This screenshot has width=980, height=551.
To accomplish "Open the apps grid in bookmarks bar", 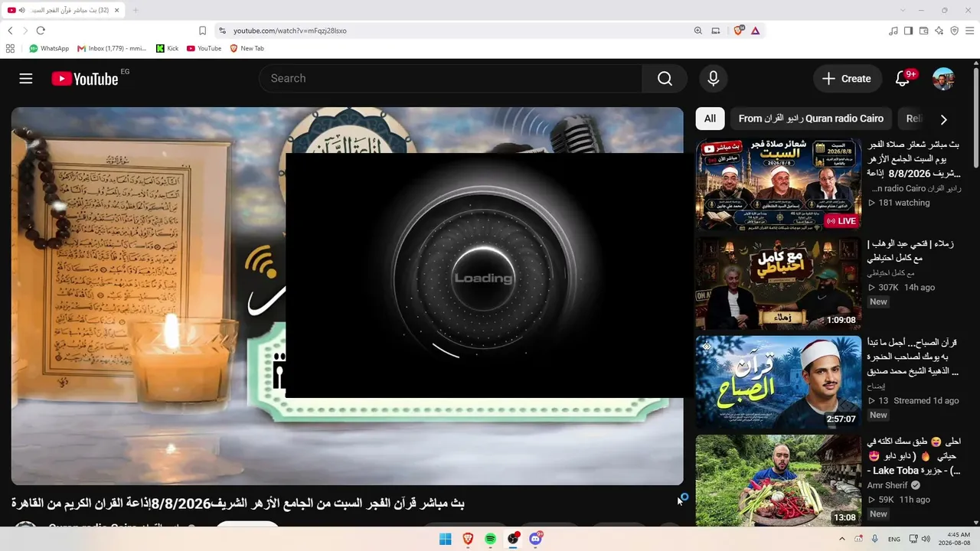I will tap(10, 48).
